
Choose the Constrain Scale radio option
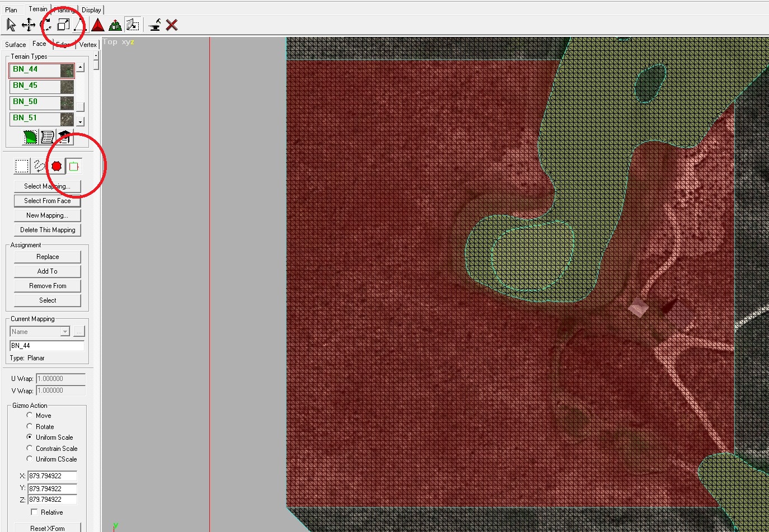pos(30,448)
